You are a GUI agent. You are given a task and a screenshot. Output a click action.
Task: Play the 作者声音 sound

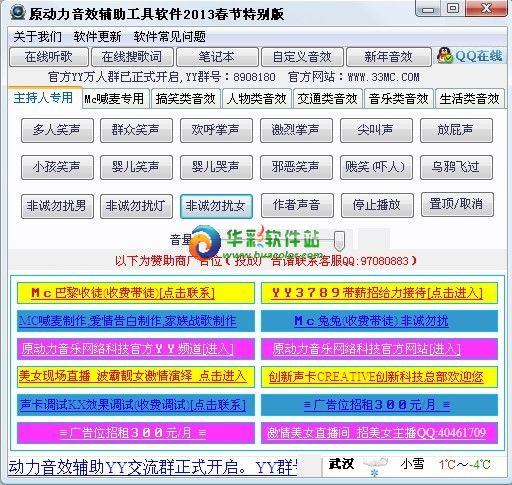[x=297, y=205]
